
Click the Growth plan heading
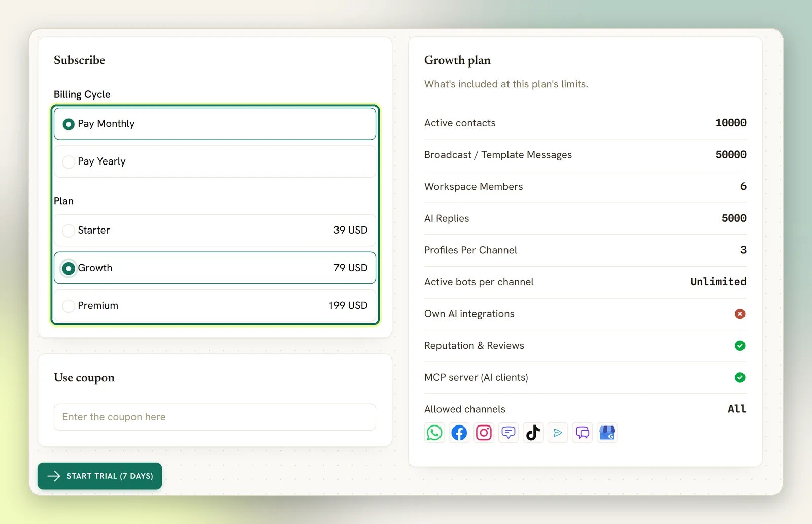pyautogui.click(x=457, y=60)
